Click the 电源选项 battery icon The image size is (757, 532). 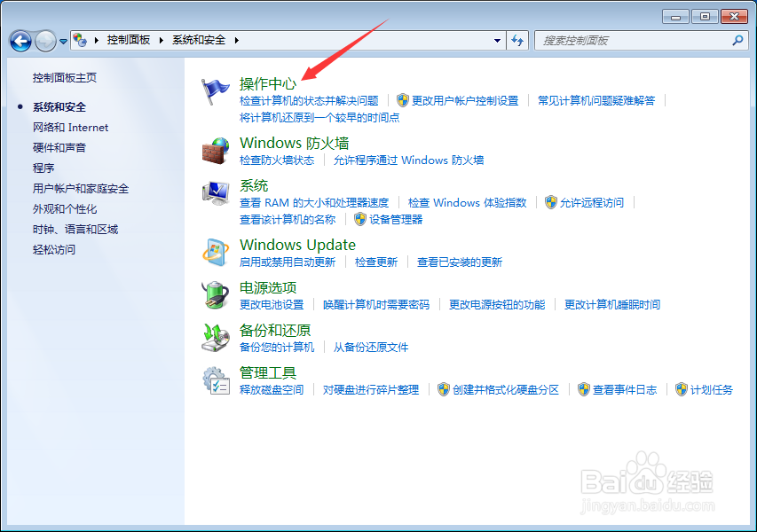coord(216,294)
